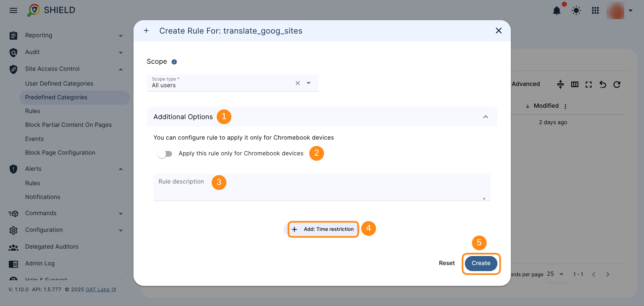The width and height of the screenshot is (644, 306).
Task: Focus the Rule description field
Action: [322, 187]
